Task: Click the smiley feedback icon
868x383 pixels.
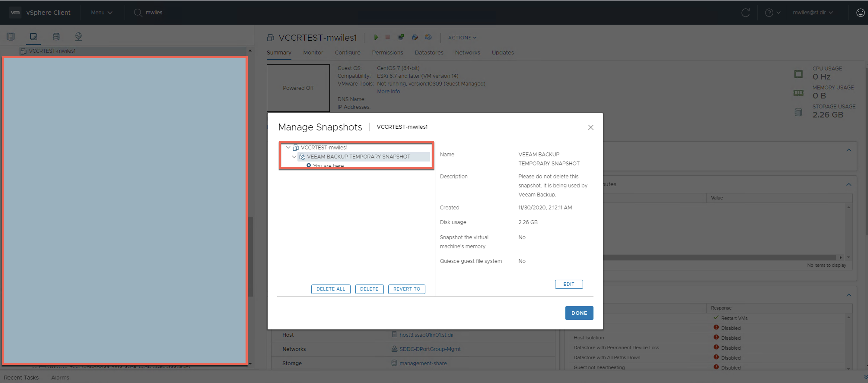Action: coord(860,13)
